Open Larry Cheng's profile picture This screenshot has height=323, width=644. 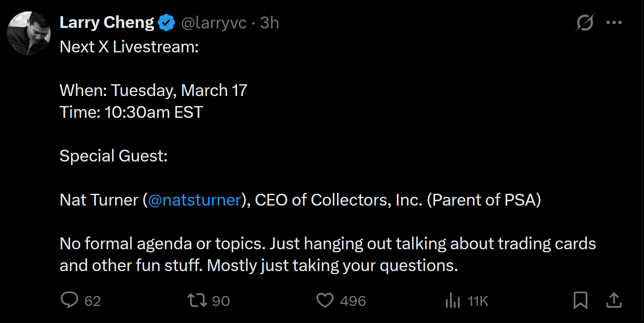point(29,33)
